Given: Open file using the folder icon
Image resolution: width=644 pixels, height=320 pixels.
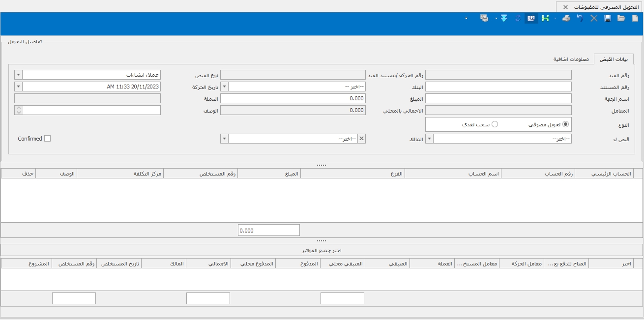Looking at the screenshot, I should tap(621, 18).
